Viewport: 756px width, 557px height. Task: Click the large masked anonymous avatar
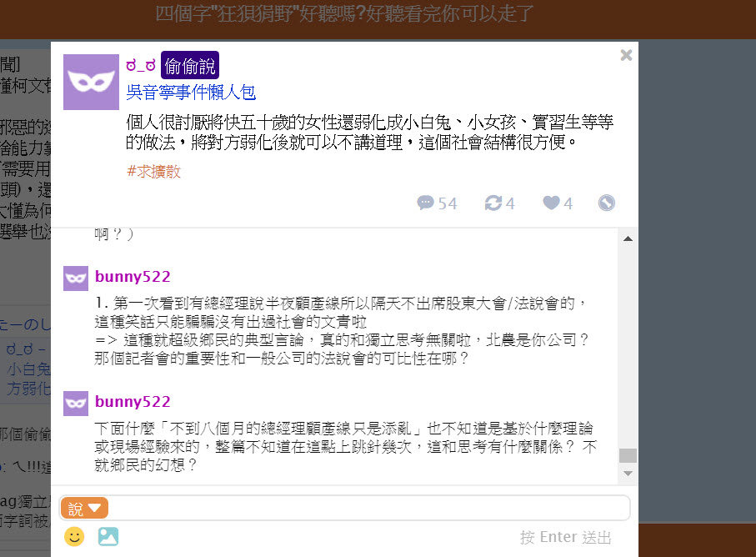(x=91, y=82)
